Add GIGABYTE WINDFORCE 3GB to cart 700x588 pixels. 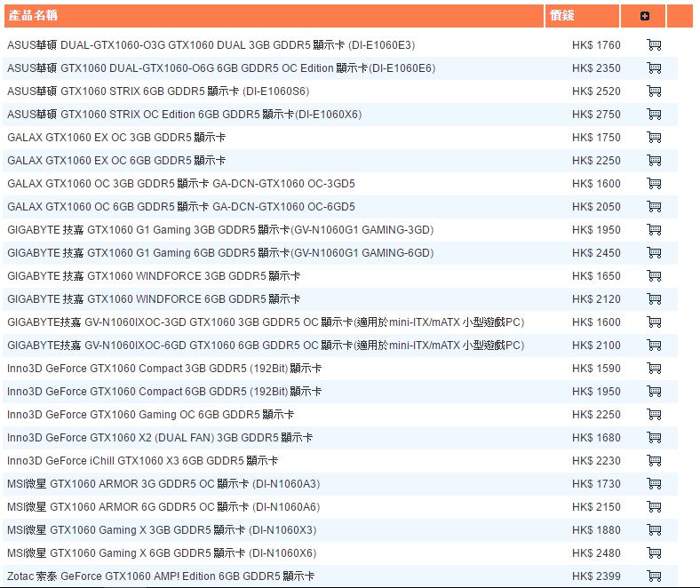654,276
